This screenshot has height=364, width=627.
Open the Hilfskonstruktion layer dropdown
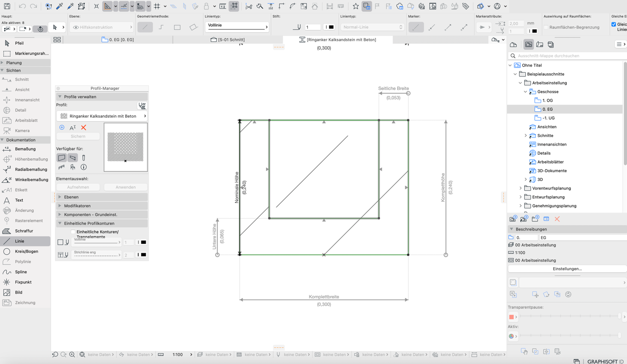102,27
